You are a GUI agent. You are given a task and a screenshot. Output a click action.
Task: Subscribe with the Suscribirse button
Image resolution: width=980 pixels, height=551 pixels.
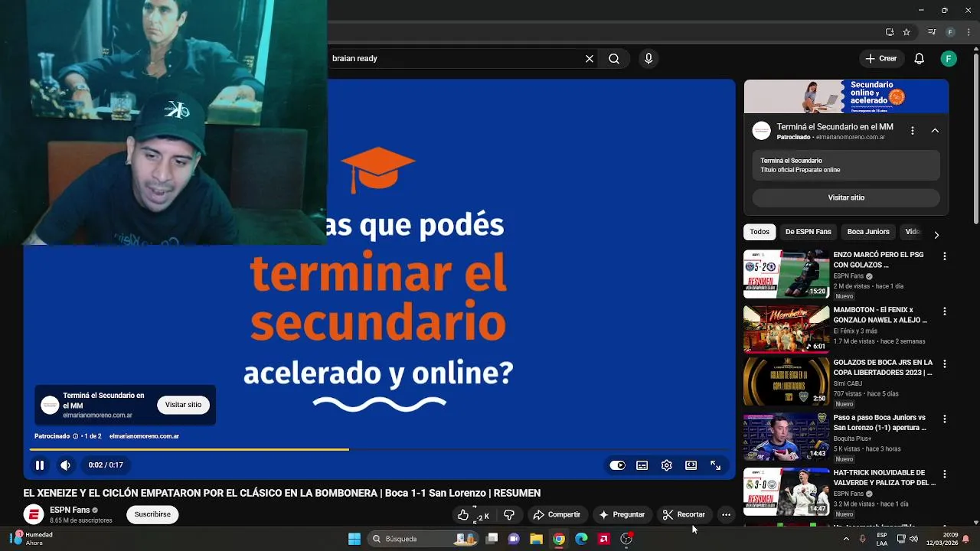[x=152, y=514]
